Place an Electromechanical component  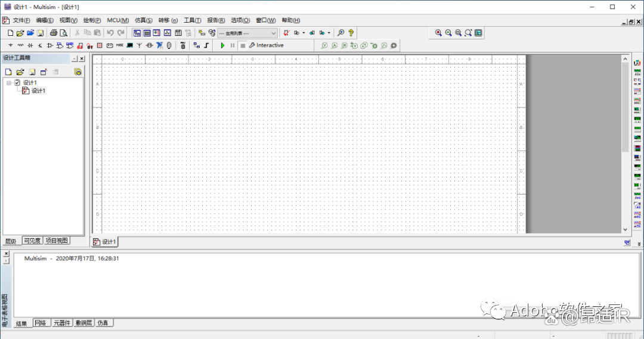(150, 45)
